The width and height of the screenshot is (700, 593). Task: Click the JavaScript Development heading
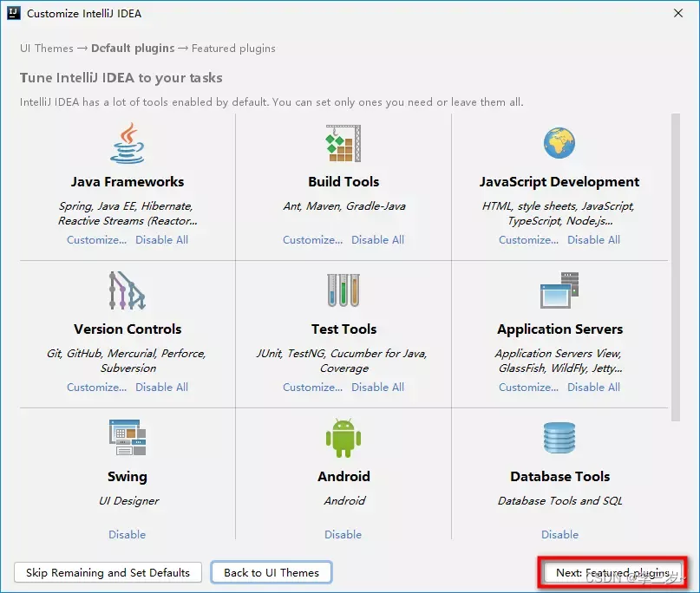tap(559, 181)
